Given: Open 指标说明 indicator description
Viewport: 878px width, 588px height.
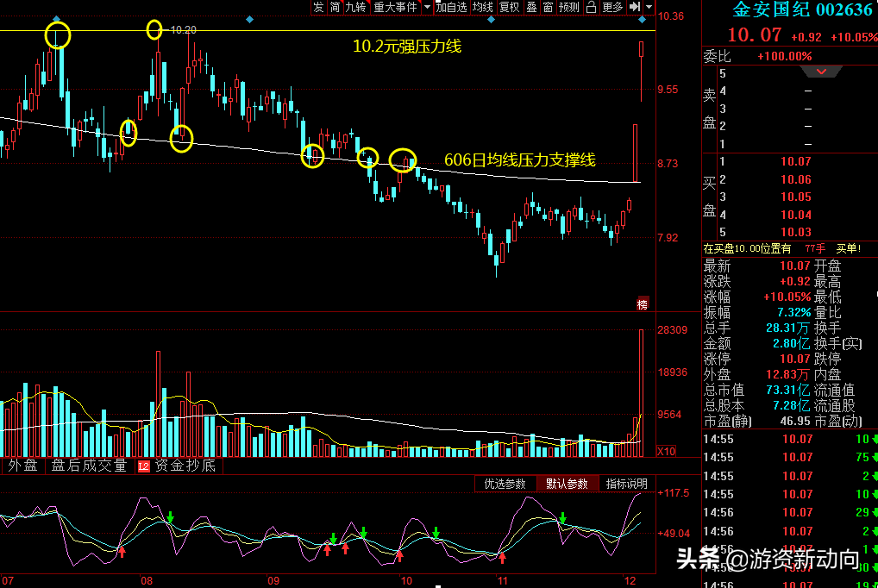Looking at the screenshot, I should [x=626, y=484].
